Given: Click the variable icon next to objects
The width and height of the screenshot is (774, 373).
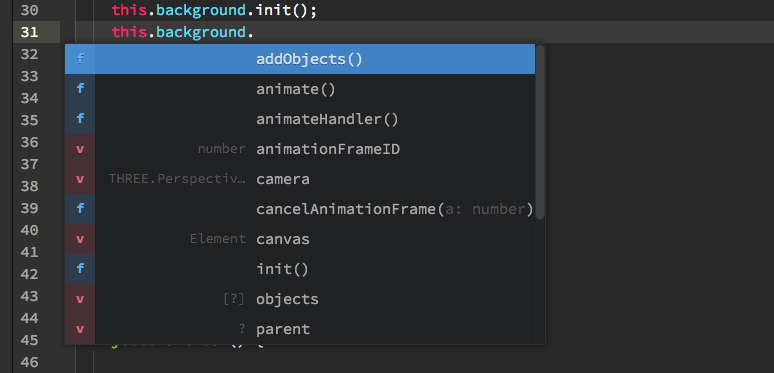Looking at the screenshot, I should pyautogui.click(x=80, y=299).
